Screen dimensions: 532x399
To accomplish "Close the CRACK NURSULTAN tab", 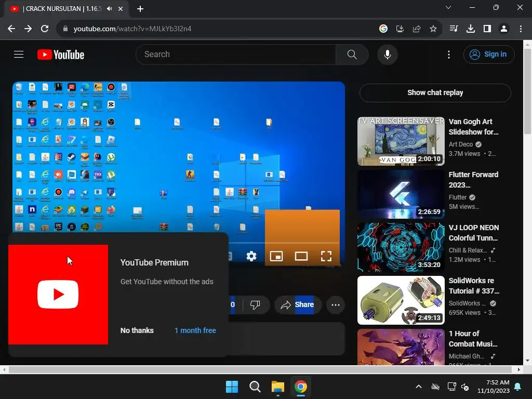I will pyautogui.click(x=121, y=9).
